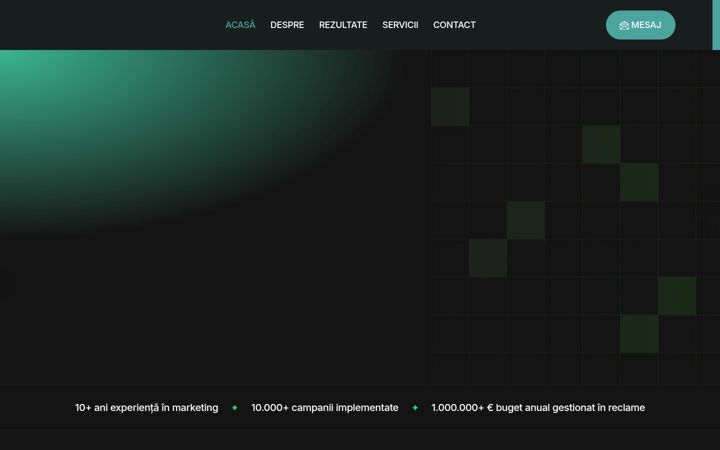The height and width of the screenshot is (450, 720).
Task: Click the envelope icon in MESAJ button
Action: click(x=624, y=25)
